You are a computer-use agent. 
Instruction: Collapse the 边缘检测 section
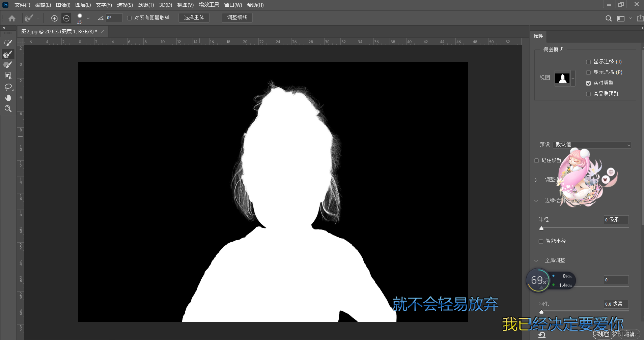click(536, 200)
